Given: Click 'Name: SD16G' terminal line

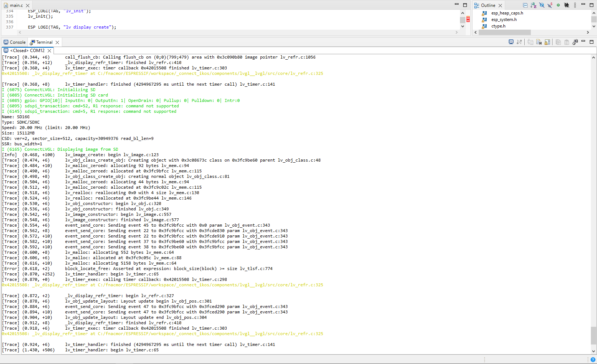Looking at the screenshot, I should tap(16, 117).
